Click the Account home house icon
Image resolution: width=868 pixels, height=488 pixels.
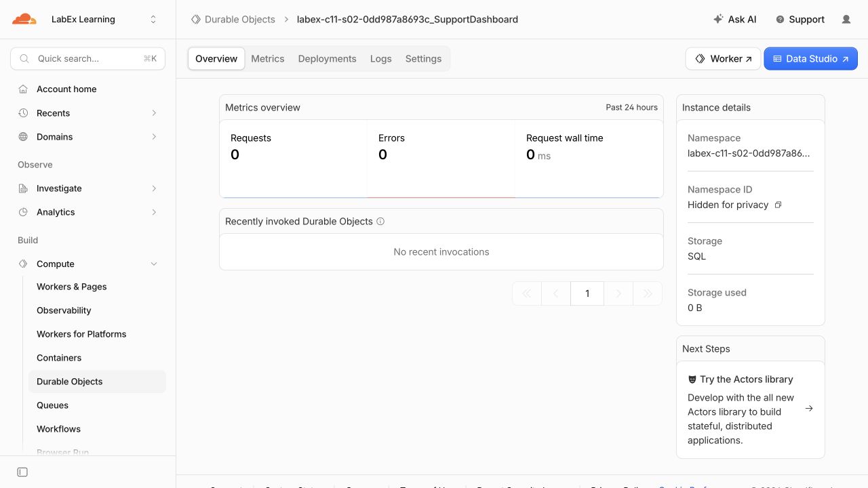pyautogui.click(x=23, y=89)
